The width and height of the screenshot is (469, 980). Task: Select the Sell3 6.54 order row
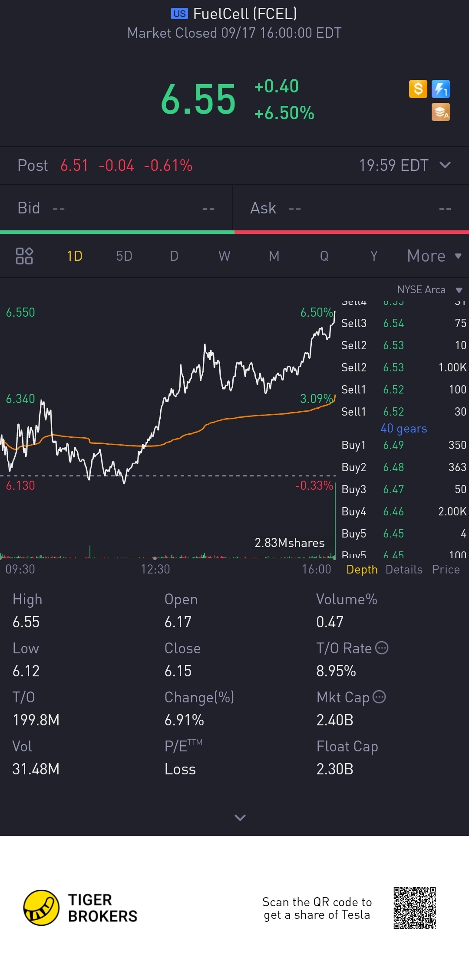[404, 323]
